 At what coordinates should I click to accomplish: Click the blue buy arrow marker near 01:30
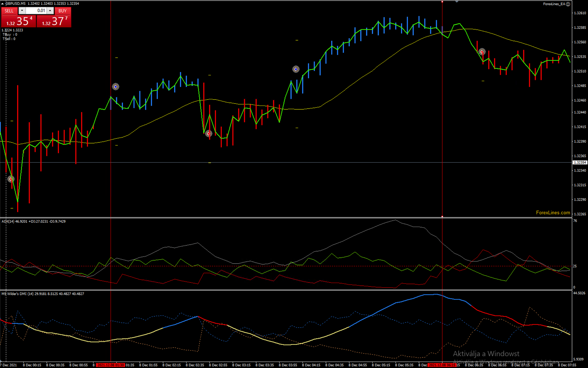115,87
